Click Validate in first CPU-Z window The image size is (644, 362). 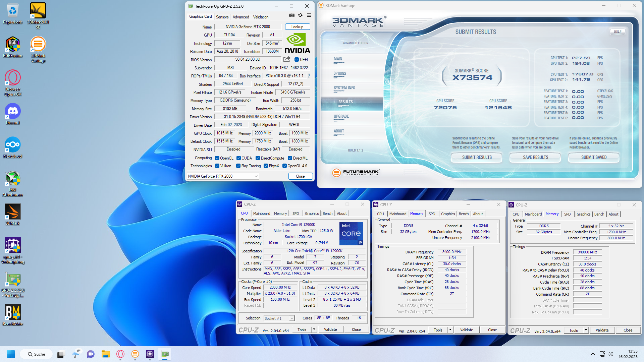click(x=330, y=330)
